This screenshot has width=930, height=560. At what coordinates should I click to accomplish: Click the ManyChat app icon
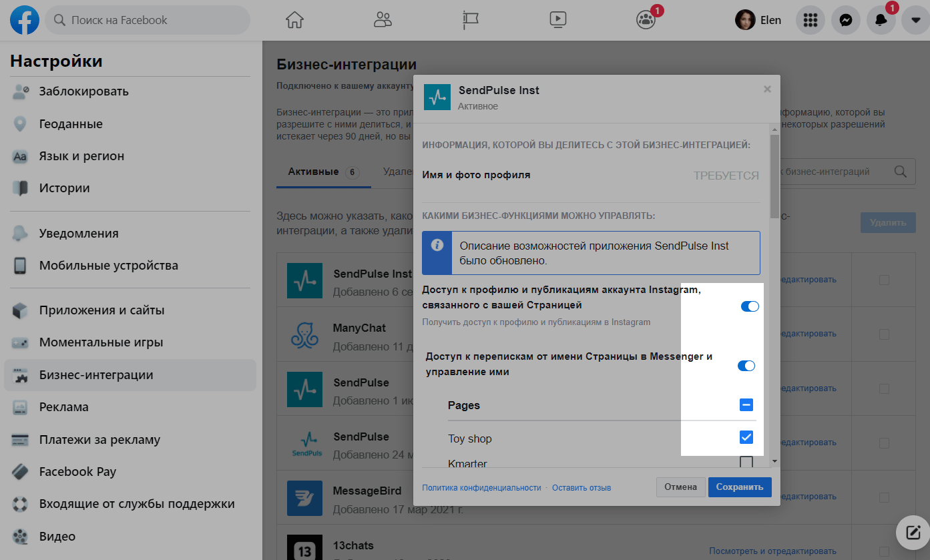305,334
